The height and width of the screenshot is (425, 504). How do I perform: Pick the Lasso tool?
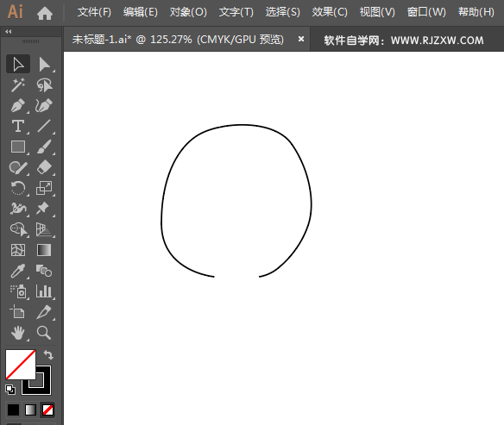(44, 85)
